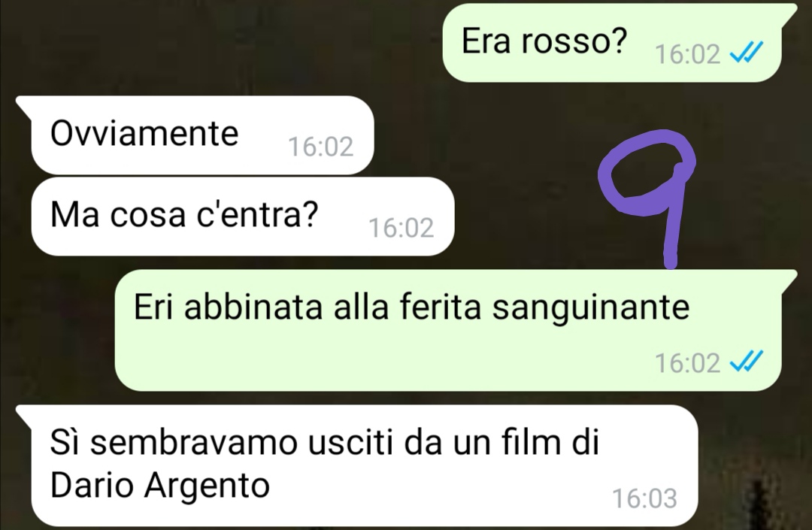Image resolution: width=812 pixels, height=530 pixels.
Task: Tap the 16:02 timestamp under 'Eri abbinata' message
Action: [x=688, y=362]
